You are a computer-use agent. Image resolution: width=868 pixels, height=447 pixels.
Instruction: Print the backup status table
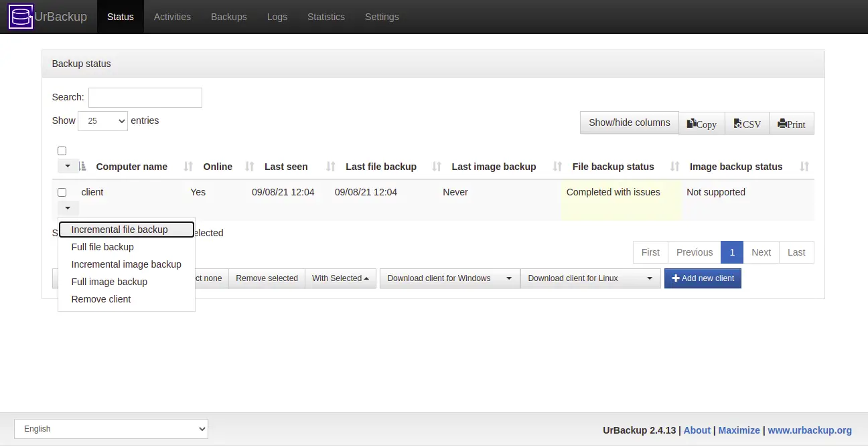coord(792,124)
